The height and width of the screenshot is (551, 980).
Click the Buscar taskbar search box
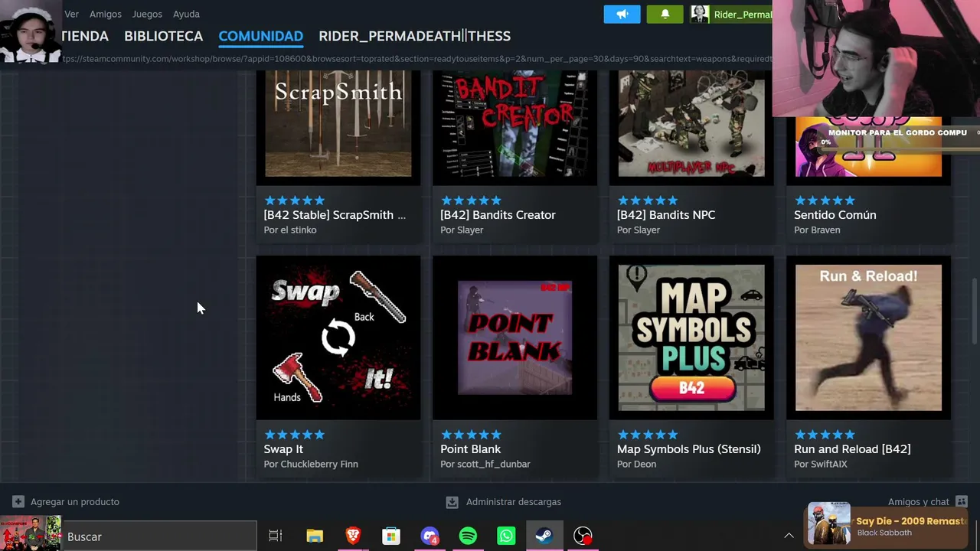(159, 536)
